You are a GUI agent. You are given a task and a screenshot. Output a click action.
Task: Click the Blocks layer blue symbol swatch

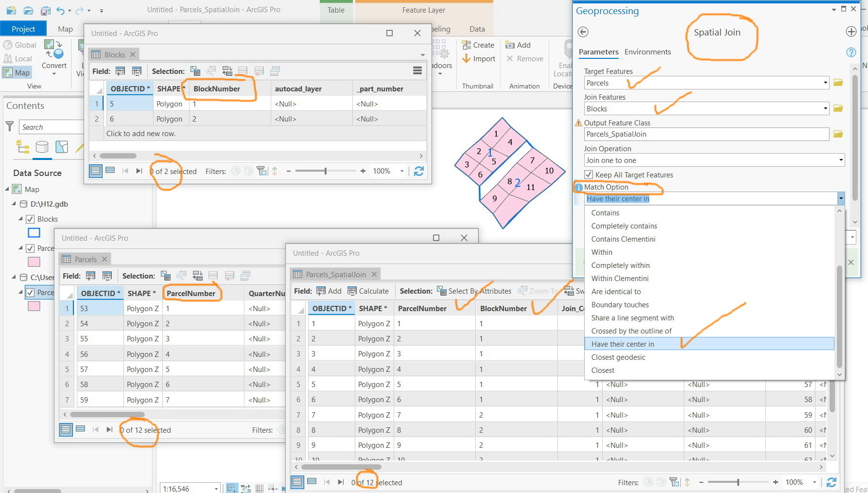point(34,233)
